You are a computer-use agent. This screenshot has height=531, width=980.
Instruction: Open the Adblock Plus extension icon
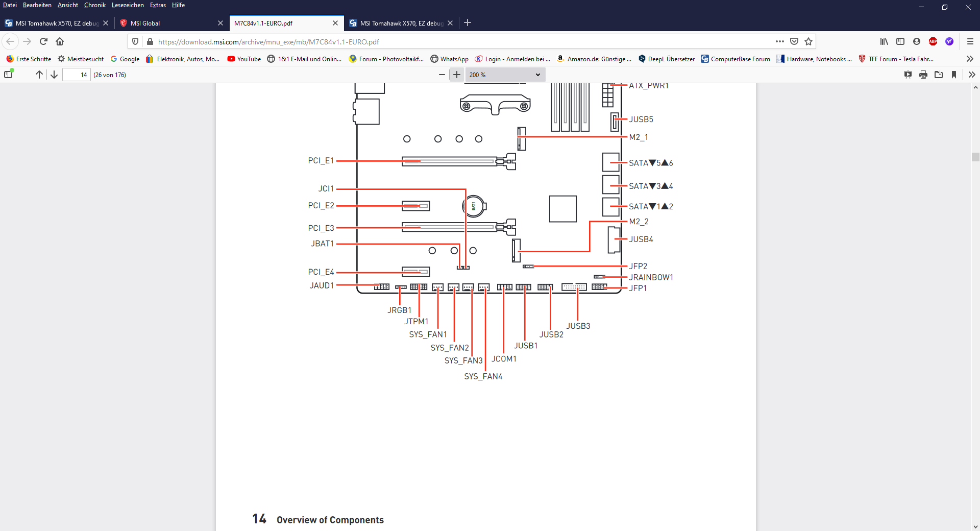(933, 41)
